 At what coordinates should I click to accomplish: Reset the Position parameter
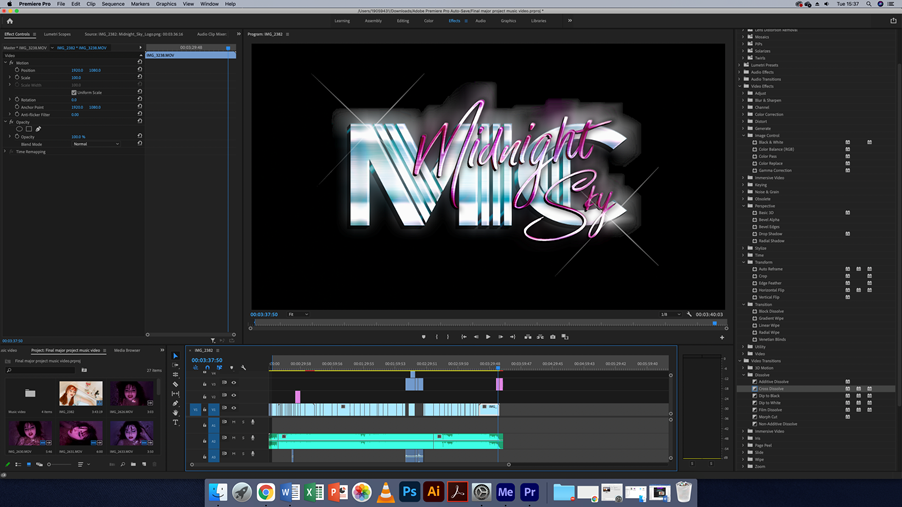point(140,70)
